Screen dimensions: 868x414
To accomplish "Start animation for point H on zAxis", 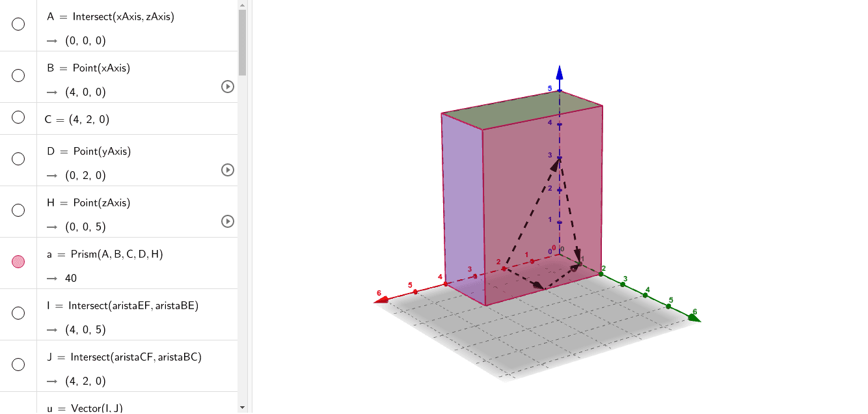I will click(x=227, y=221).
